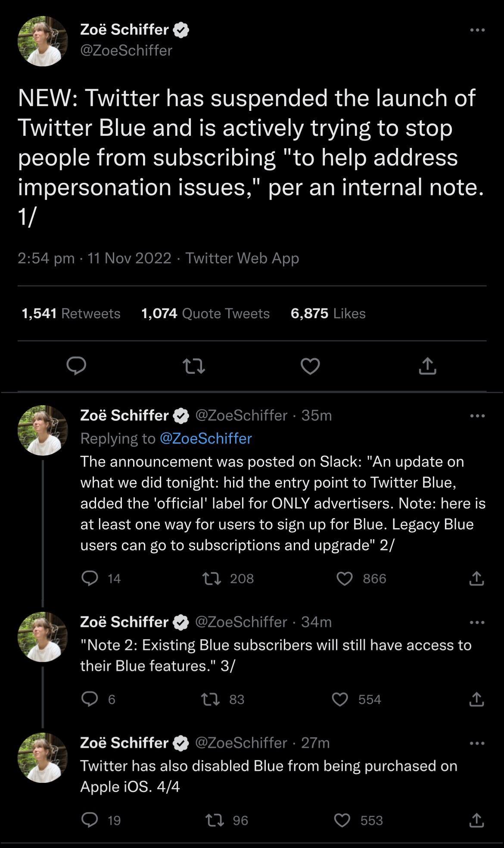View the 1,541 Retweets list
The height and width of the screenshot is (848, 504).
click(x=71, y=313)
